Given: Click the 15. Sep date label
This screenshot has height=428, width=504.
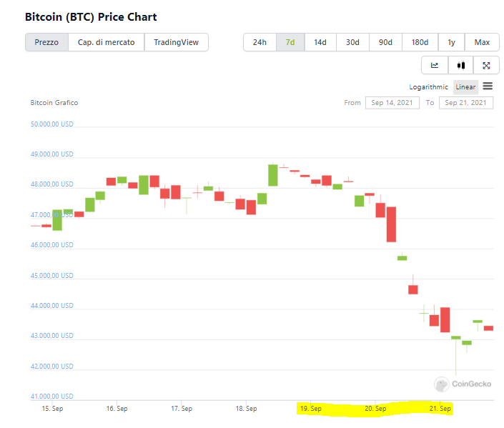Looking at the screenshot, I should [52, 409].
